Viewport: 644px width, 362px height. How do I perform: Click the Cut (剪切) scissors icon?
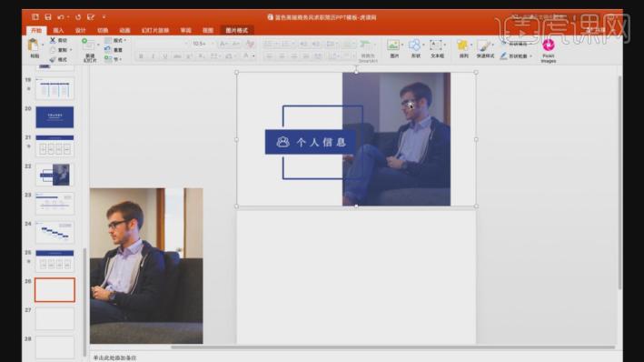coord(53,40)
